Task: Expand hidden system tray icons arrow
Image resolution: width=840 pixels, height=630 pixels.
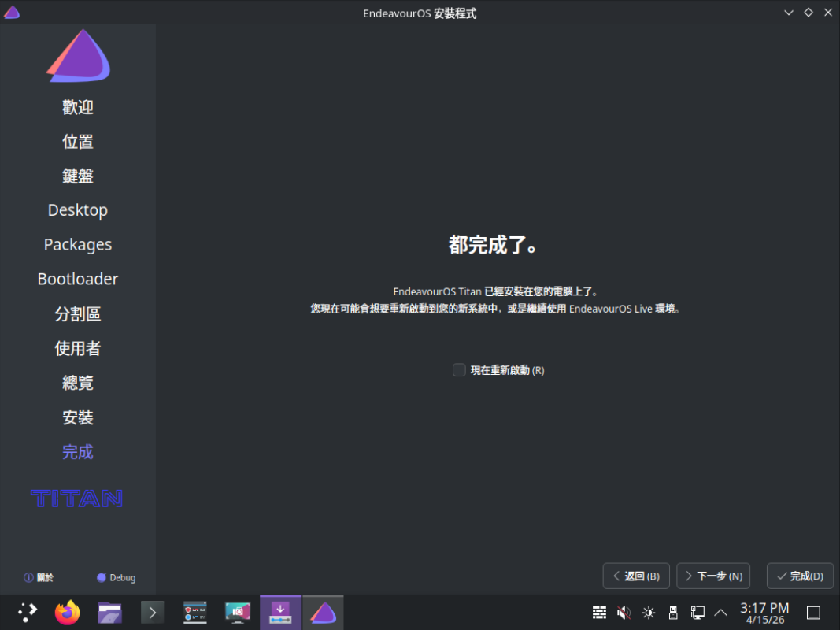Action: (x=720, y=612)
